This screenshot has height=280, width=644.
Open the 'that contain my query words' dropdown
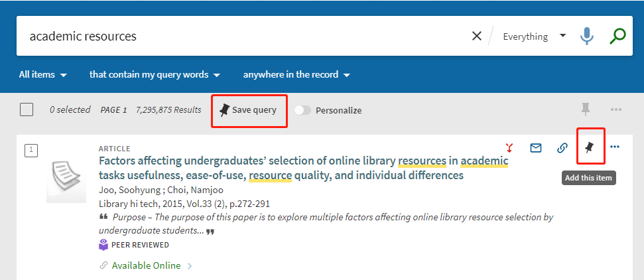155,75
